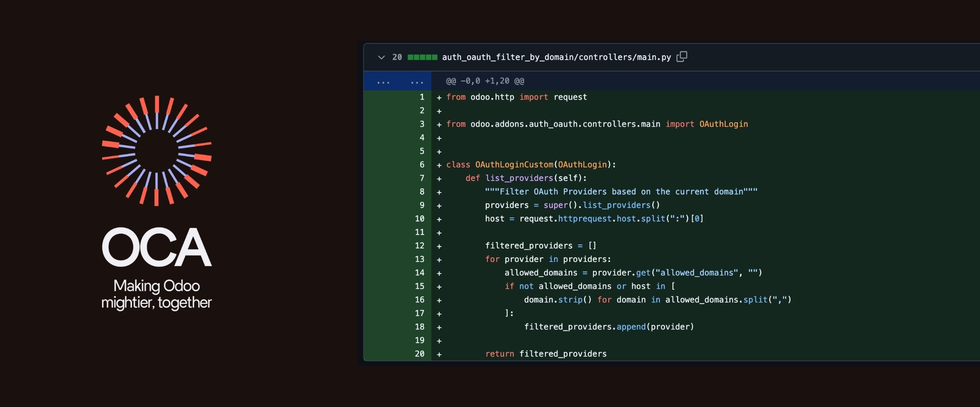Click gutter line number 15
The image size is (980, 407).
pos(420,286)
